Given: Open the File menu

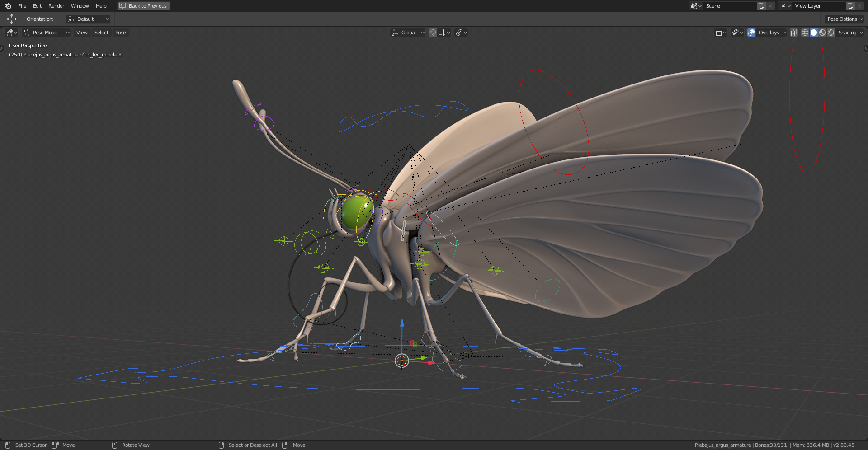Looking at the screenshot, I should pos(22,6).
